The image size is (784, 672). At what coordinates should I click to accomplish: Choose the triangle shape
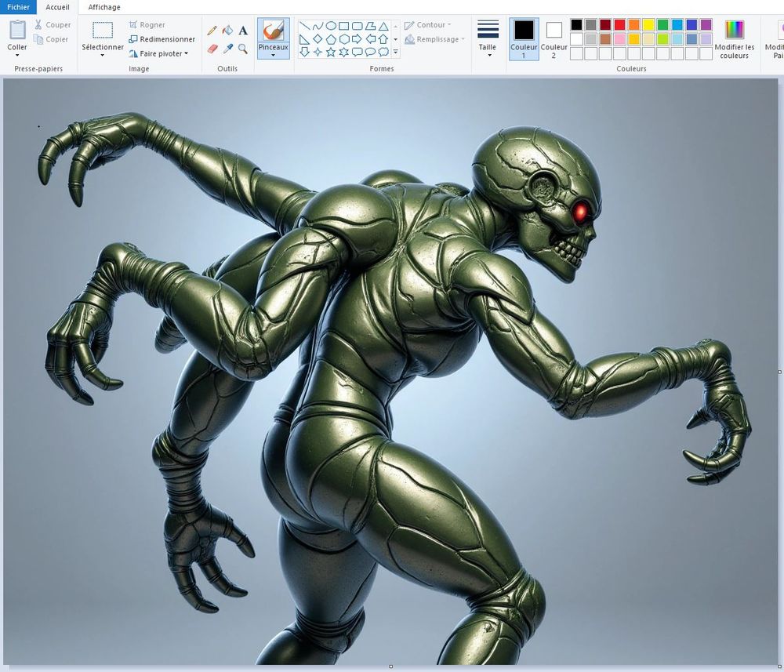click(x=383, y=26)
